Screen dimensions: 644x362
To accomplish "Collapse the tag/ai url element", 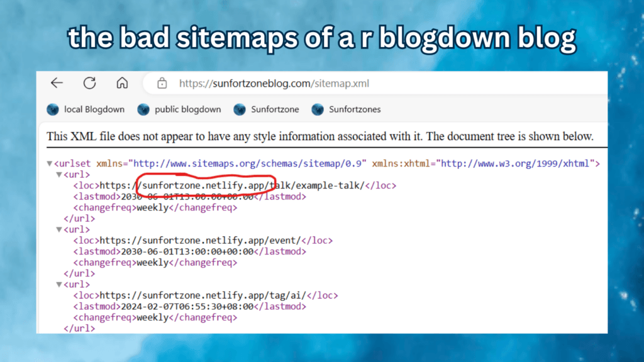I will (x=58, y=283).
